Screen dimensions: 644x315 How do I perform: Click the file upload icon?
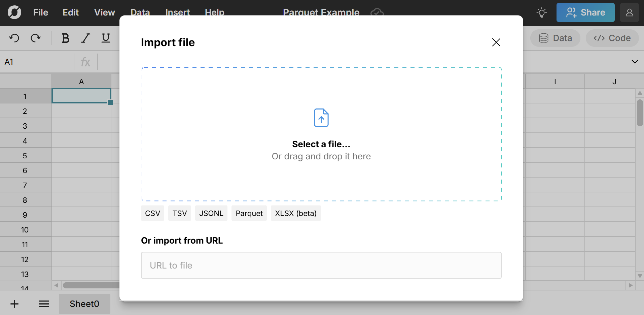(321, 118)
